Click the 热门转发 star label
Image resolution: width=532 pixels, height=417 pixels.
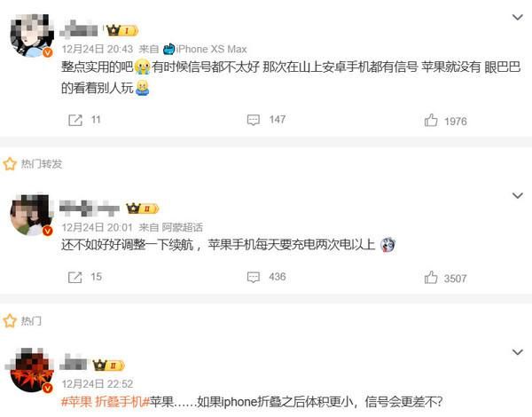tap(33, 163)
